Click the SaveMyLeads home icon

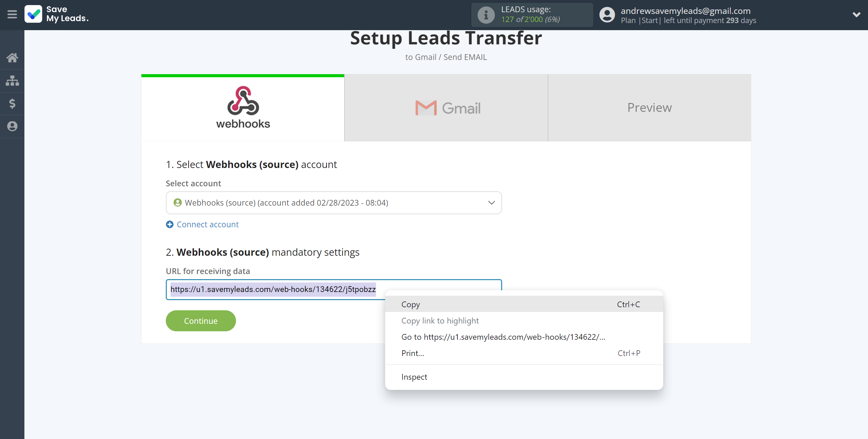click(12, 58)
